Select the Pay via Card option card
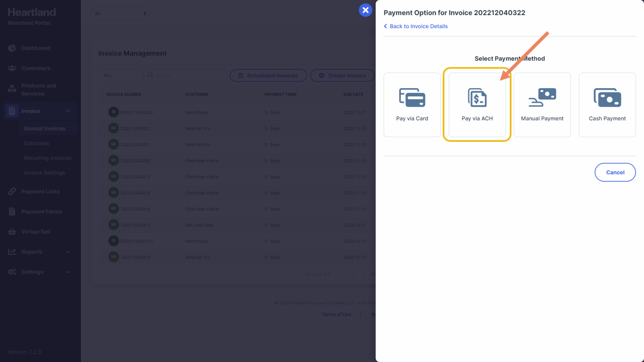The width and height of the screenshot is (644, 362). 412,105
